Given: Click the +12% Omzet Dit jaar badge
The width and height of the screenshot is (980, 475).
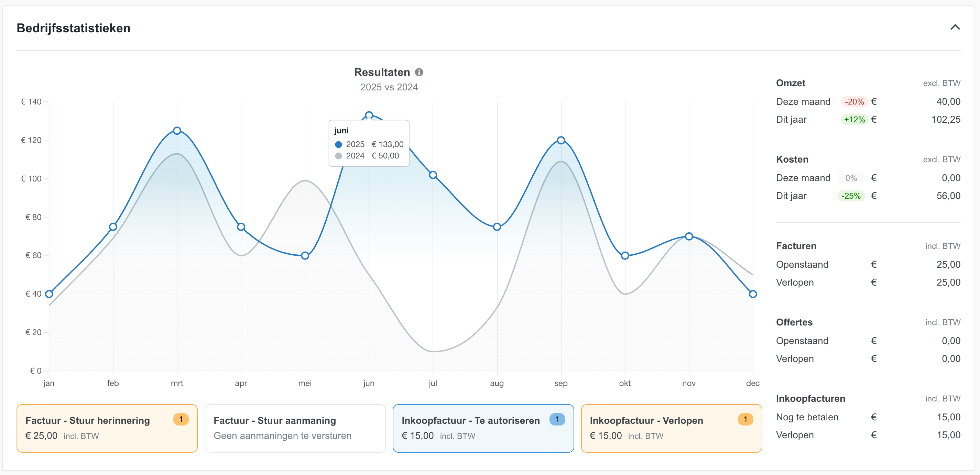Looking at the screenshot, I should pos(854,120).
